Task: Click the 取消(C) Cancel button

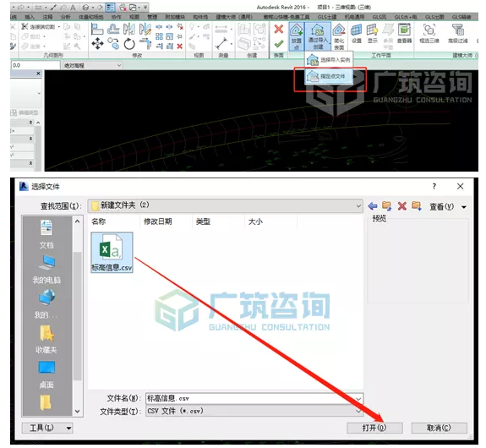Action: [x=439, y=428]
